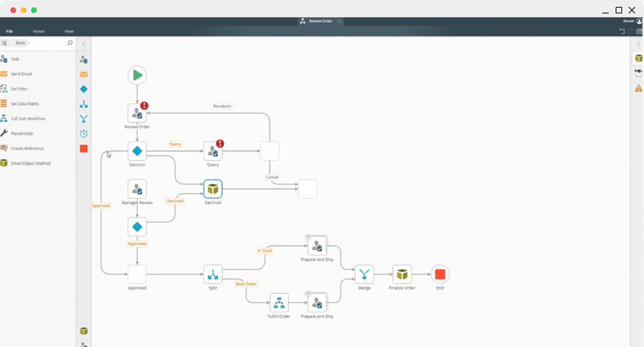Viewport: 644px width, 347px height.
Task: Expand the right side panel chevron
Action: click(x=638, y=44)
